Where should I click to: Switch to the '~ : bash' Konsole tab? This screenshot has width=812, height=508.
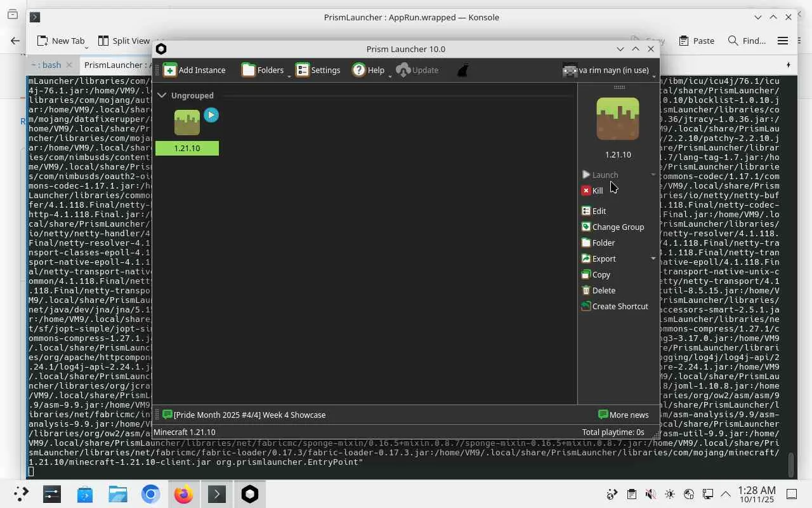(x=46, y=65)
